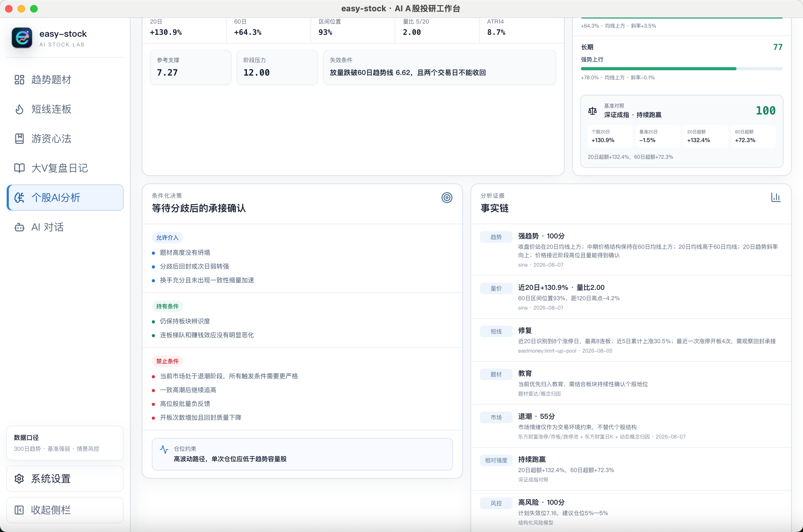This screenshot has width=803, height=532.
Task: Click the 短线连板 flame icon
Action: pos(19,109)
